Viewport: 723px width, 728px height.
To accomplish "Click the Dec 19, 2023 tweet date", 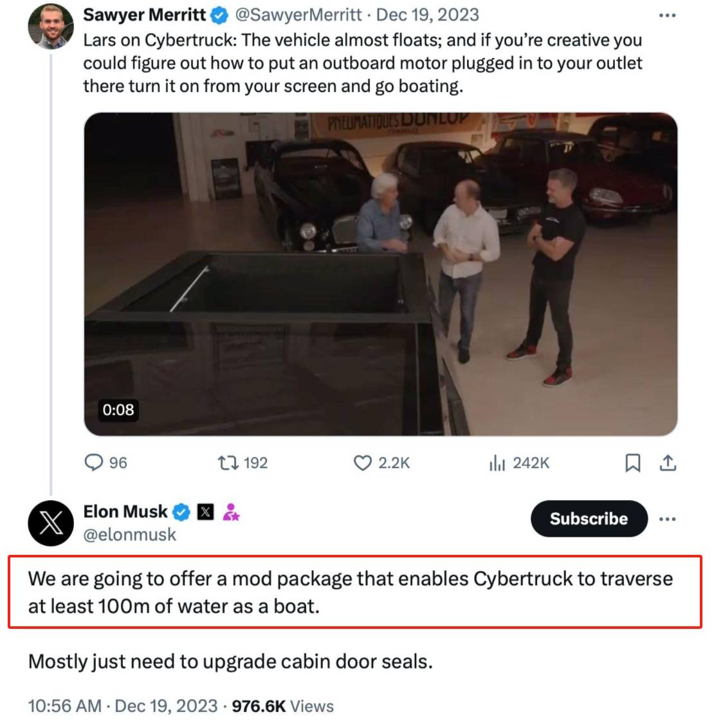I will click(x=427, y=15).
